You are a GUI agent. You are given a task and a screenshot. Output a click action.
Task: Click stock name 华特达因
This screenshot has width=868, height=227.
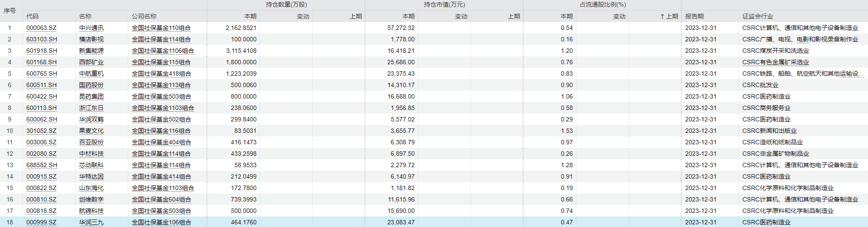click(x=91, y=176)
